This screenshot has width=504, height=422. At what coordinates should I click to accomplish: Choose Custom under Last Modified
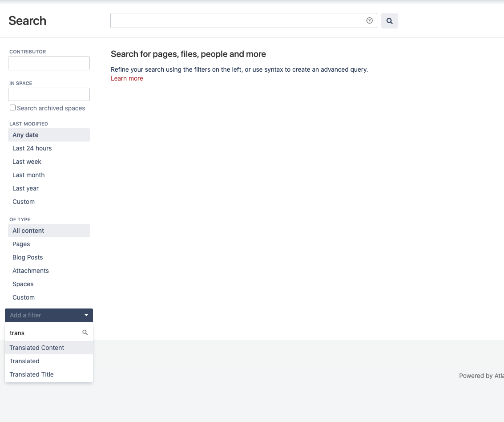tap(24, 202)
